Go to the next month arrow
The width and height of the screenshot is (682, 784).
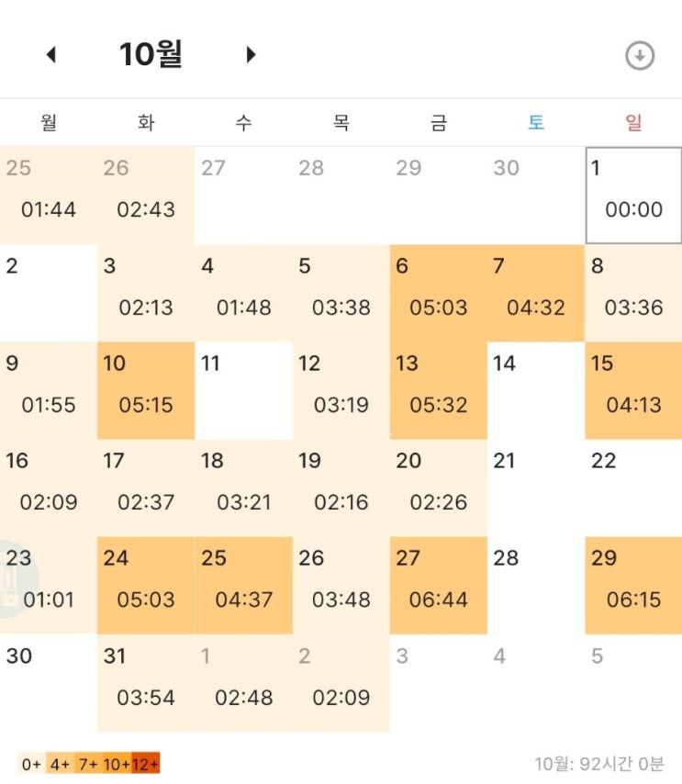pyautogui.click(x=250, y=55)
